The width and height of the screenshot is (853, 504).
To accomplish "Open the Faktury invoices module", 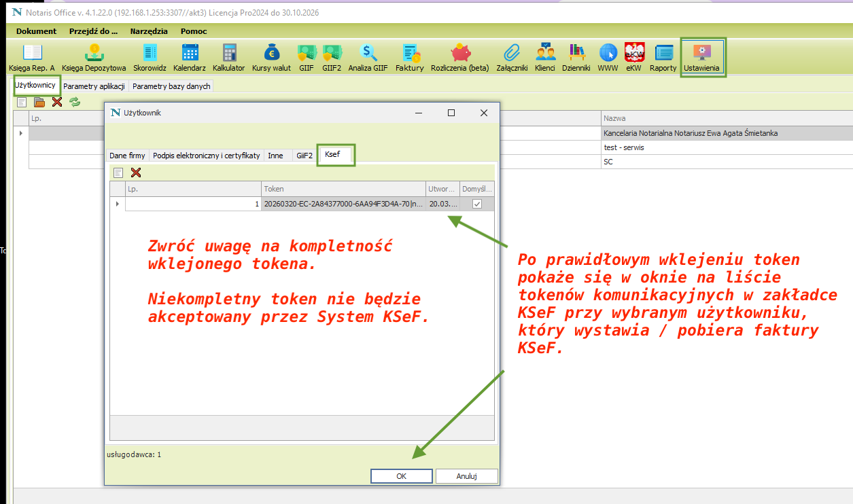I will pyautogui.click(x=410, y=57).
